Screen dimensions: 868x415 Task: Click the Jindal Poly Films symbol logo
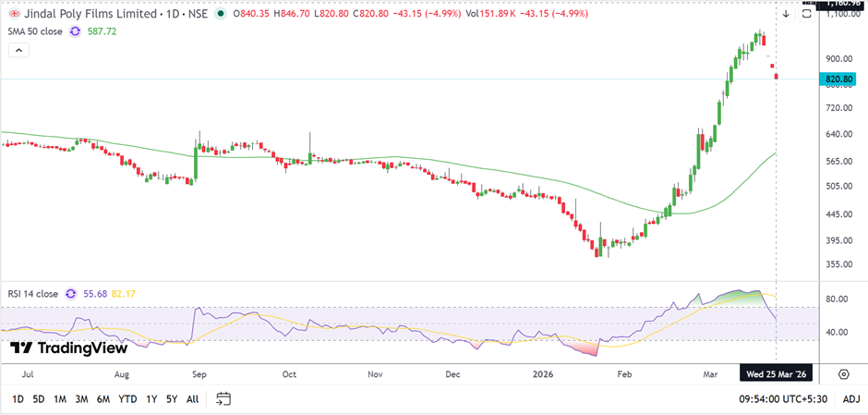pos(15,14)
